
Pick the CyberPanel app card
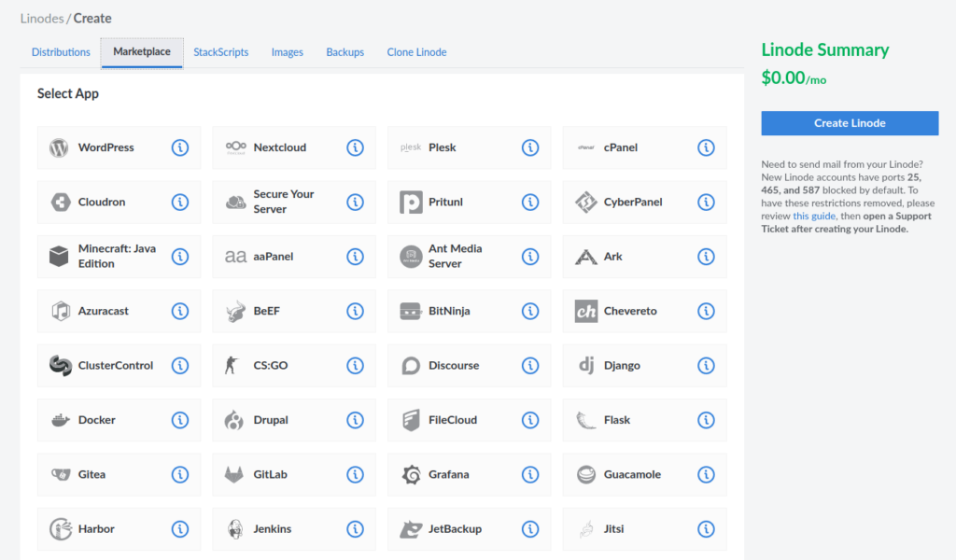click(644, 202)
